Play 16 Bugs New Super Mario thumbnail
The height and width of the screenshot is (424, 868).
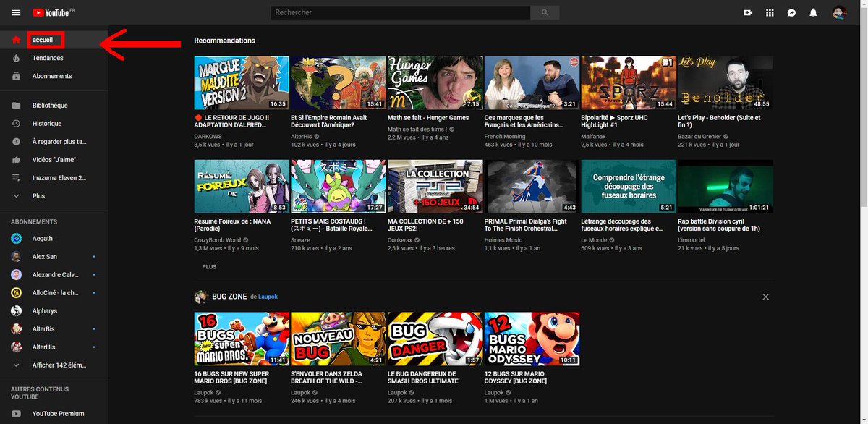(x=242, y=339)
